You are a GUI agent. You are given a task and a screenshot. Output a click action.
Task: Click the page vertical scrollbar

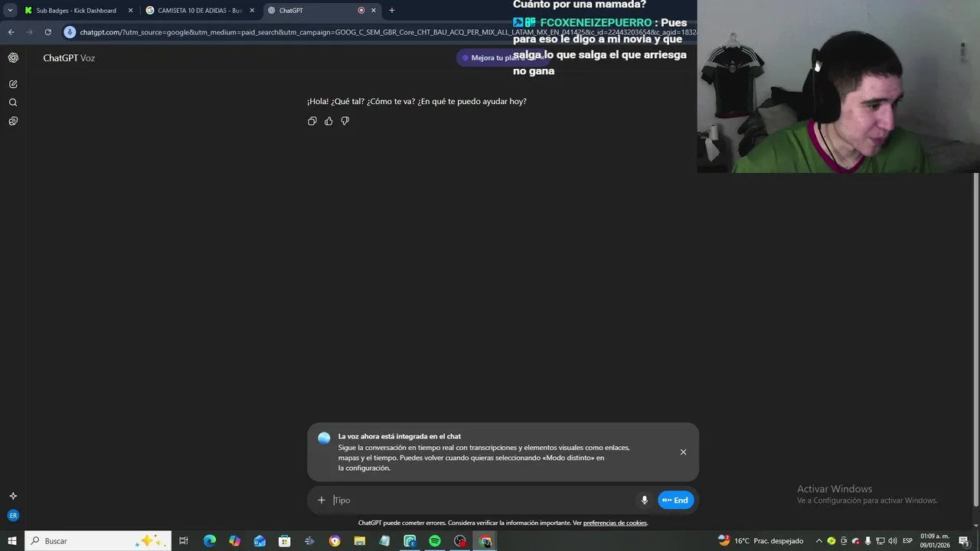point(976,341)
